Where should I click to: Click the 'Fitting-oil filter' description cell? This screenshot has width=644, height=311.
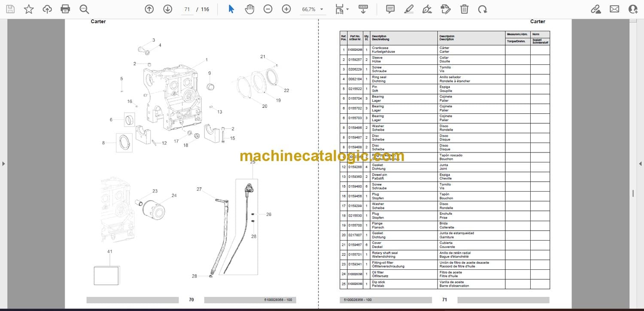click(404, 265)
